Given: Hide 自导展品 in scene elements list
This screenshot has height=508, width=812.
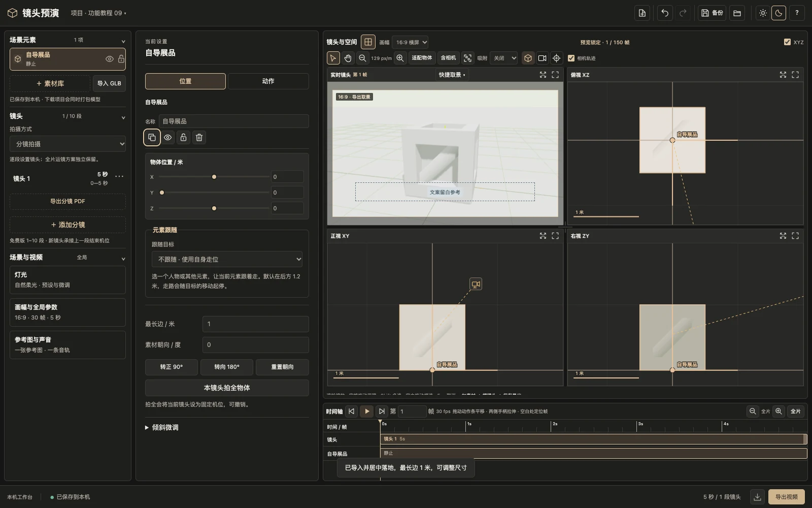Looking at the screenshot, I should 109,59.
